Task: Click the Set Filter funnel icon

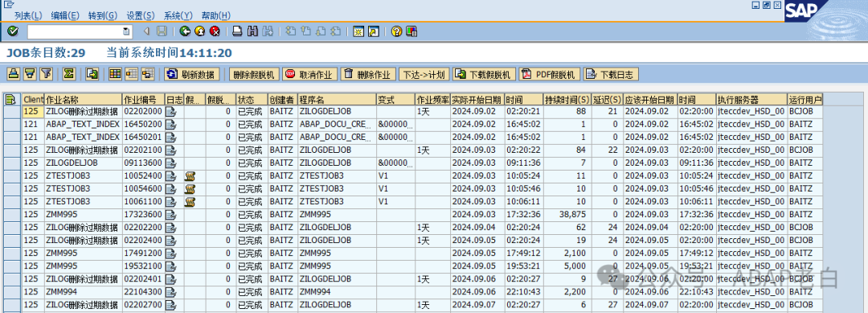Action: [47, 74]
